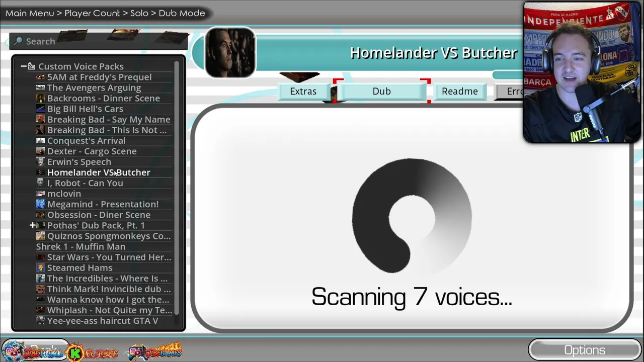This screenshot has width=644, height=362.
Task: Select Breaking Bad - Say My Name icon
Action: (x=40, y=119)
